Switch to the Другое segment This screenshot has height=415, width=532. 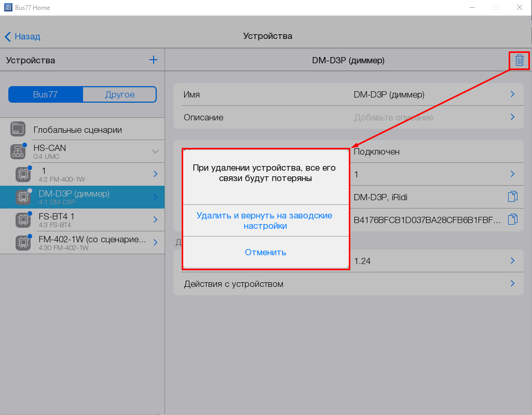click(119, 94)
